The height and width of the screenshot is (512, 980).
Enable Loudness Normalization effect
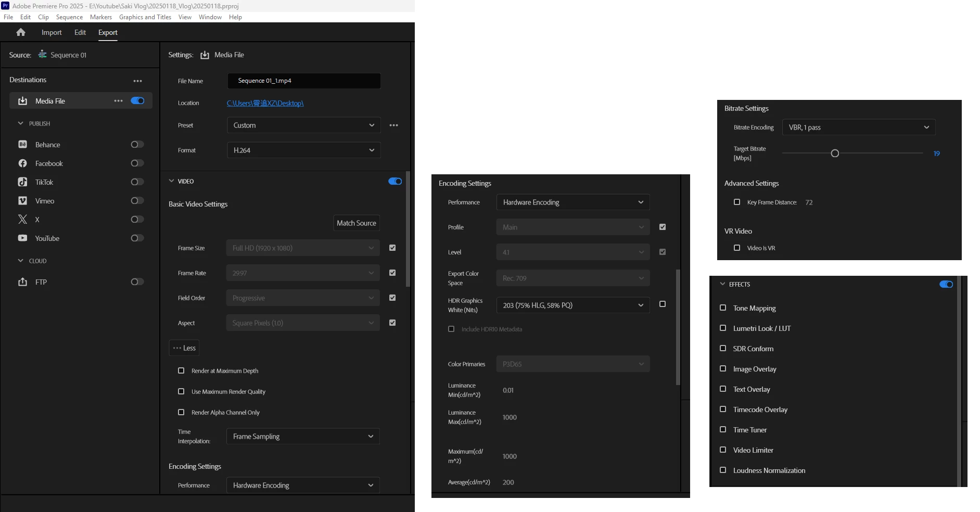[x=723, y=470]
